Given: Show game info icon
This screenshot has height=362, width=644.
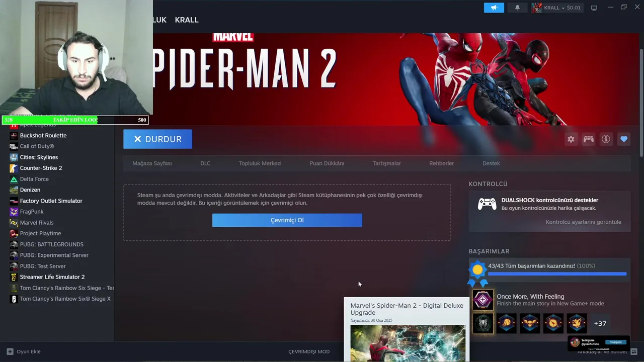Looking at the screenshot, I should point(606,139).
